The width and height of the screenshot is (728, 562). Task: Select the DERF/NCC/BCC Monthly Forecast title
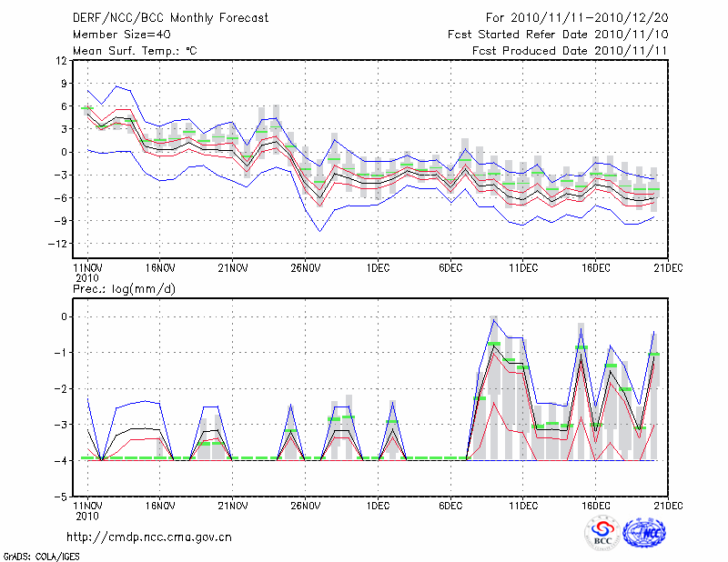[x=170, y=18]
